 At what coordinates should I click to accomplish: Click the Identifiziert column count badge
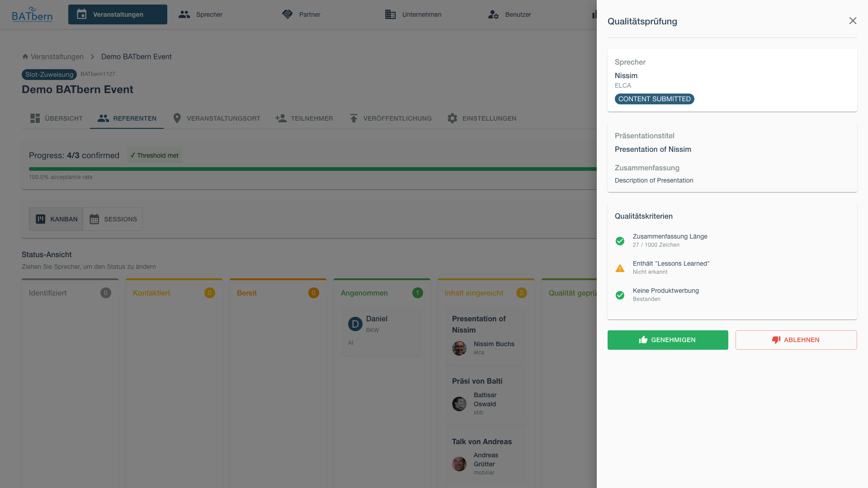point(105,293)
